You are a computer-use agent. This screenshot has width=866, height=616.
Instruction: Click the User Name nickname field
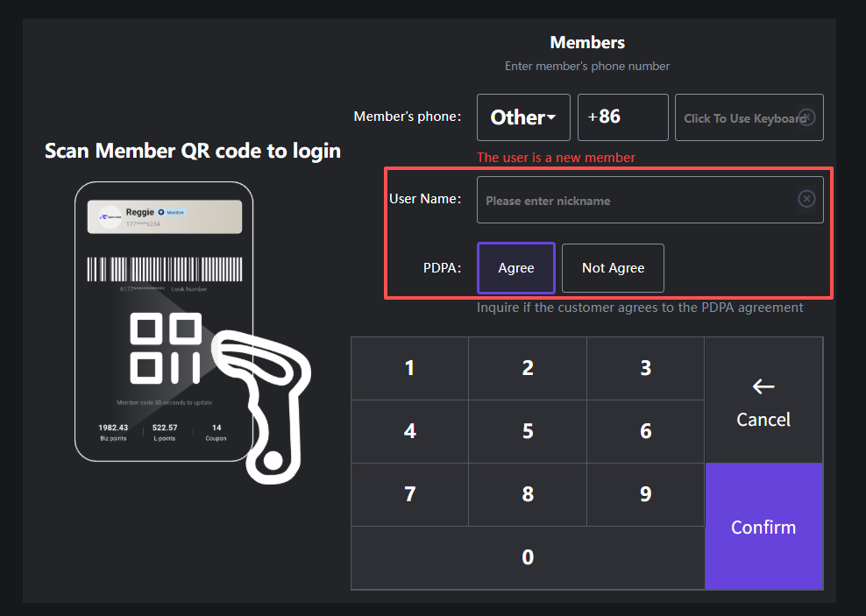(635, 200)
